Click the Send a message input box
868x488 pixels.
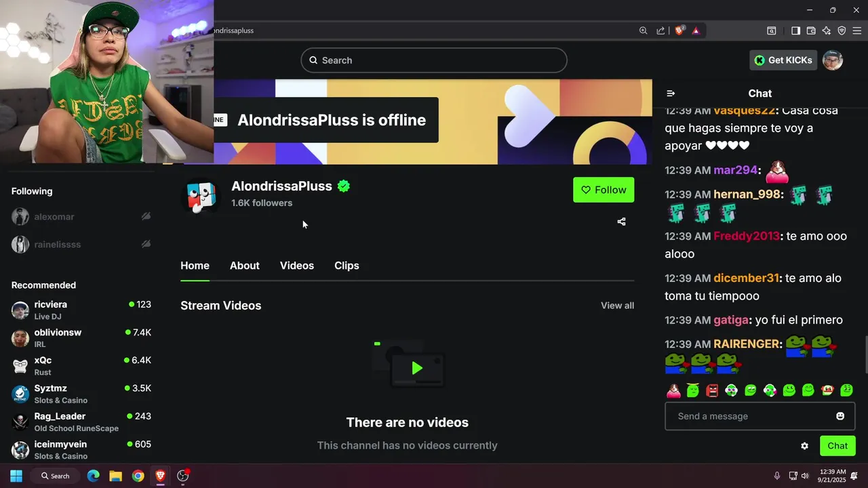[760, 416]
